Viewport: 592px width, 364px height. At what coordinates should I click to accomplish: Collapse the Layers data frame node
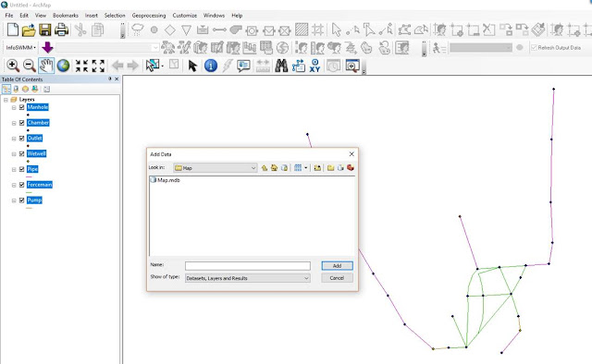pyautogui.click(x=6, y=100)
